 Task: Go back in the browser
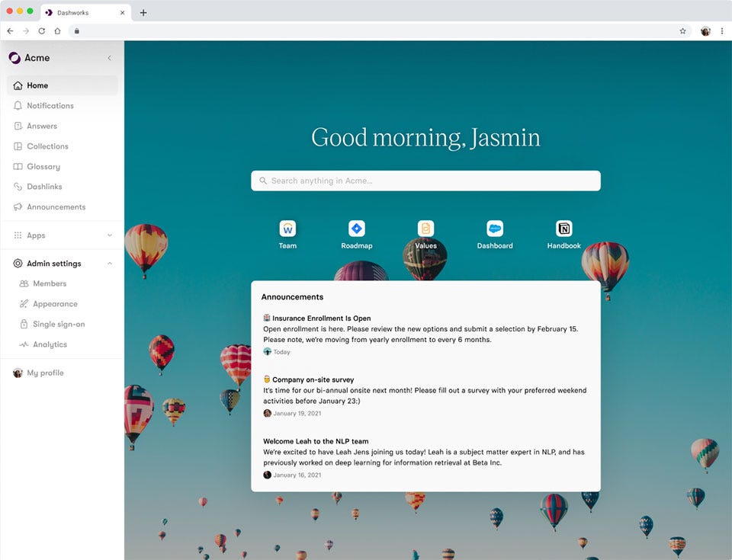click(x=10, y=30)
